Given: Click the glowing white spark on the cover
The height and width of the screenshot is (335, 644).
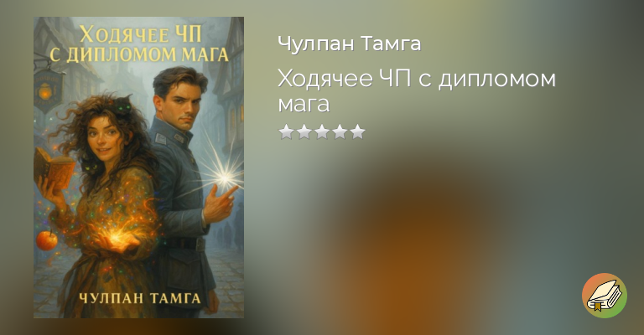Looking at the screenshot, I should click(x=224, y=178).
